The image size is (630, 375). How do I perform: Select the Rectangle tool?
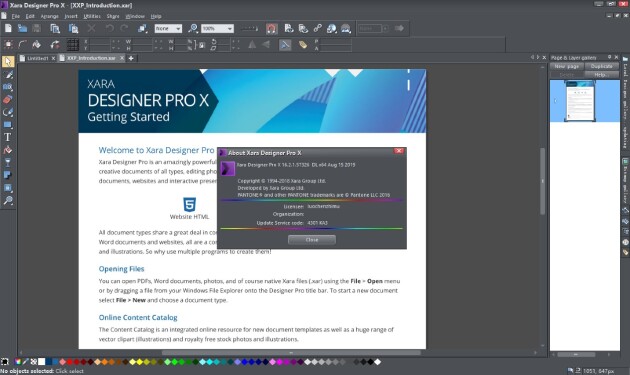coord(8,125)
